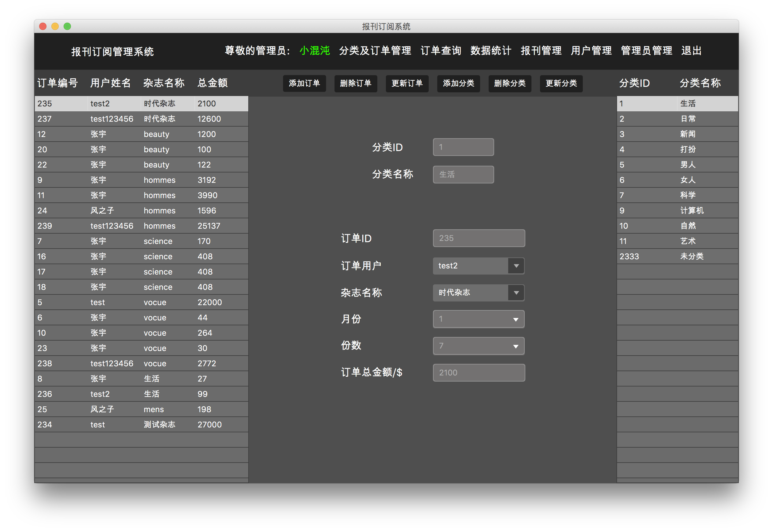The height and width of the screenshot is (532, 773).
Task: Click the 添加订单 button
Action: 304,84
